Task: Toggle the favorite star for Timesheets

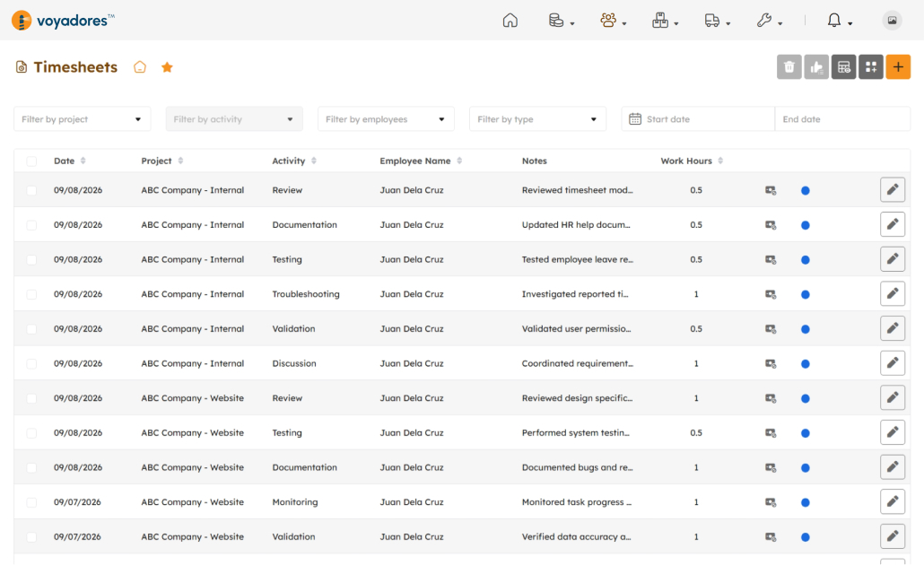Action: pos(168,67)
